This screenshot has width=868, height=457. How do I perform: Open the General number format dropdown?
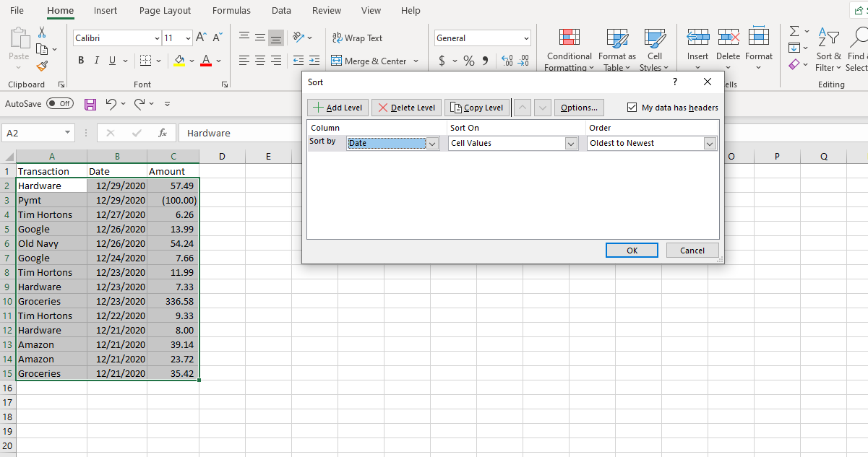tap(526, 38)
